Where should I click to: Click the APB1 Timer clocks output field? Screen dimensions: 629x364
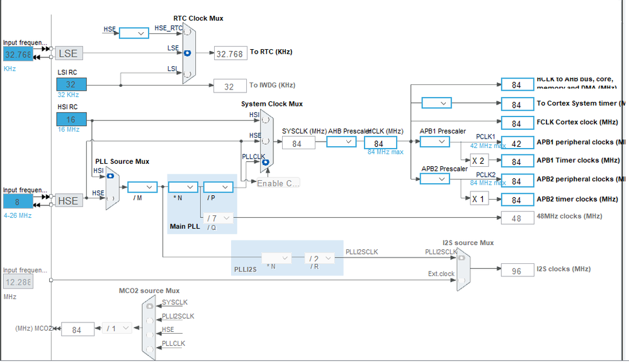click(518, 161)
